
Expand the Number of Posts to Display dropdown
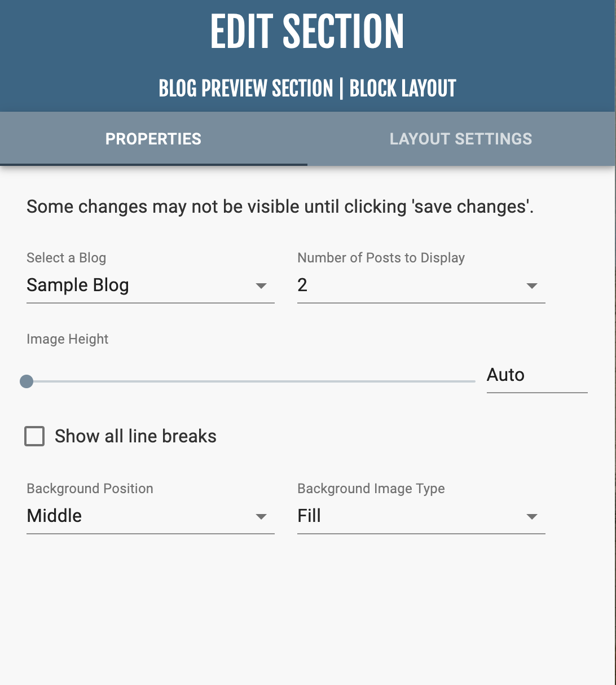tap(412, 286)
